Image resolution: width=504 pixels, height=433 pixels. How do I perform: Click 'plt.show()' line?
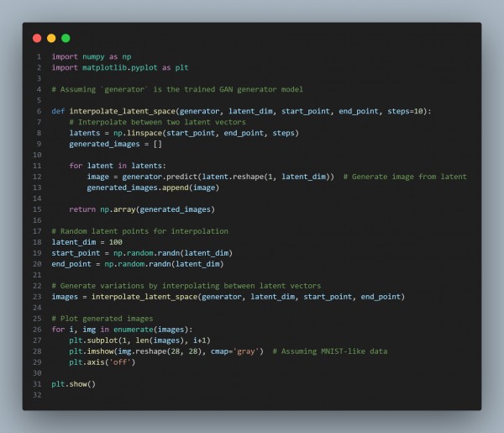[74, 384]
